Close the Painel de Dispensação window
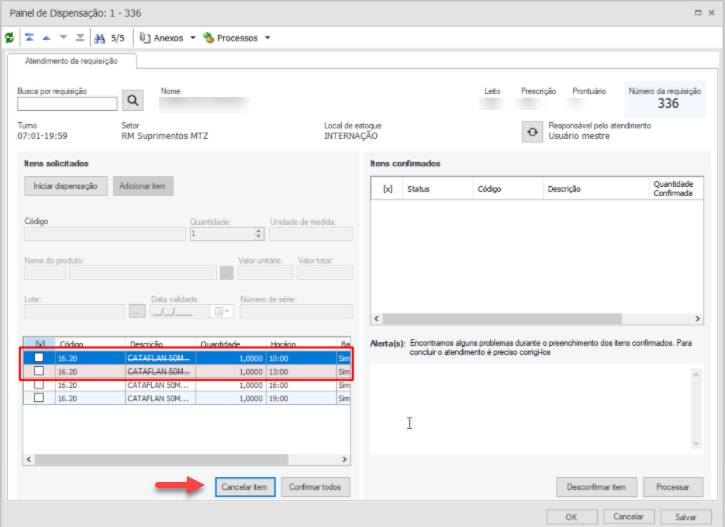Screen dimensions: 725x527 click(712, 13)
